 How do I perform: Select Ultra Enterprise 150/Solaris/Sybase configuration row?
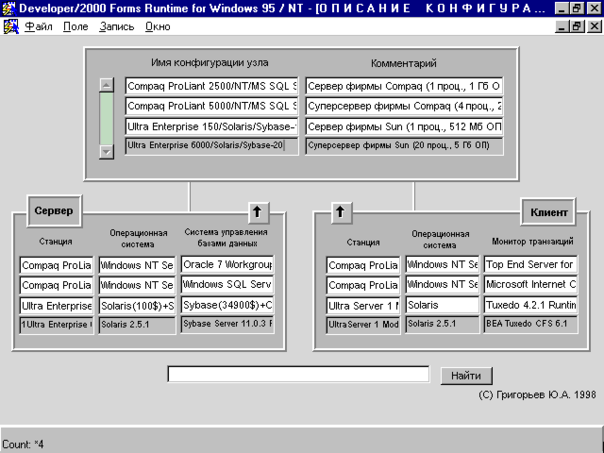pos(211,127)
